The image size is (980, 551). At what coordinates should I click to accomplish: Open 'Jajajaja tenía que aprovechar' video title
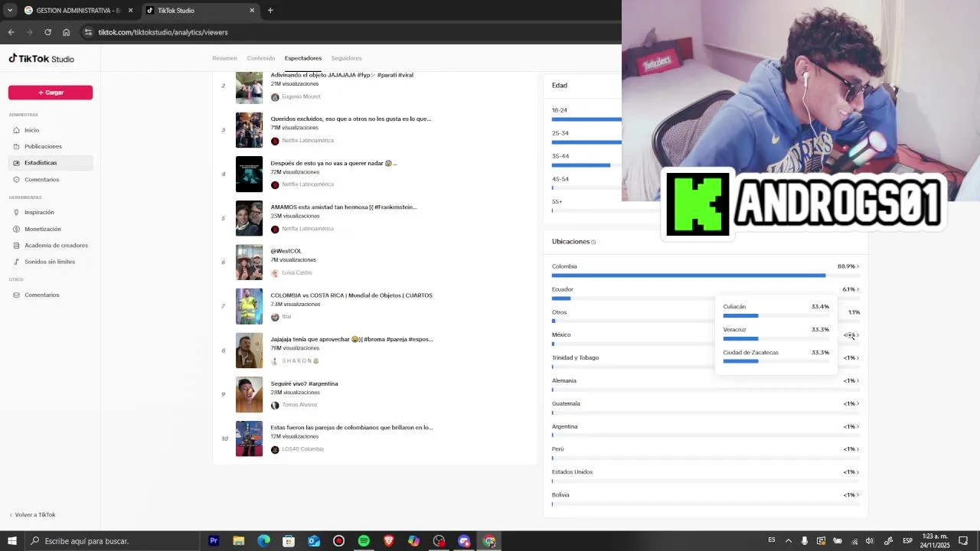(x=351, y=339)
